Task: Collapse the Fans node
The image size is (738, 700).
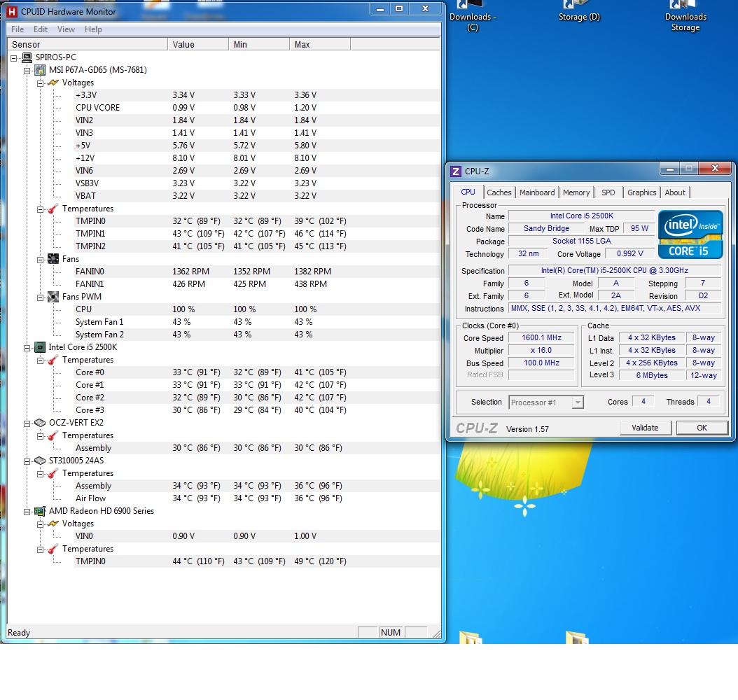Action: 41,259
